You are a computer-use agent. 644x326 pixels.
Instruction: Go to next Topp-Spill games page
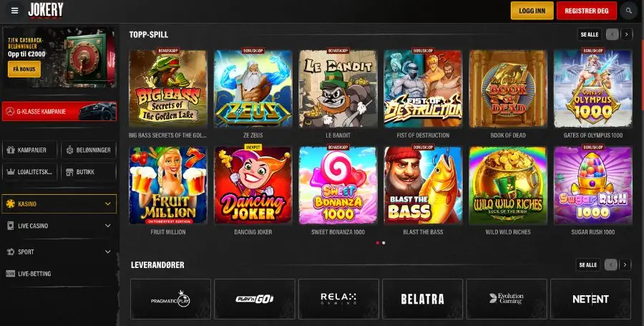click(x=626, y=34)
